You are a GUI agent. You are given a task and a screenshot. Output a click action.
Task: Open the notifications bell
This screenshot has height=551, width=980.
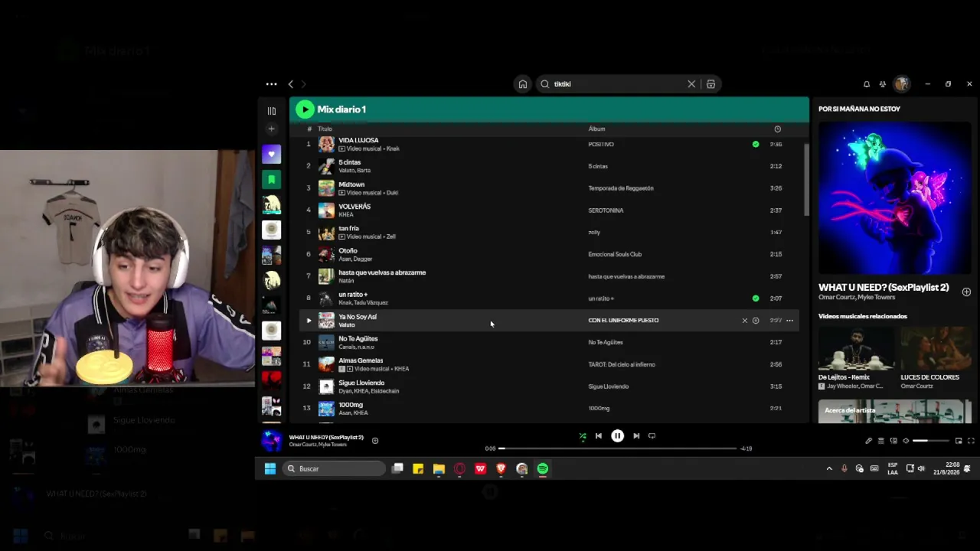click(867, 84)
